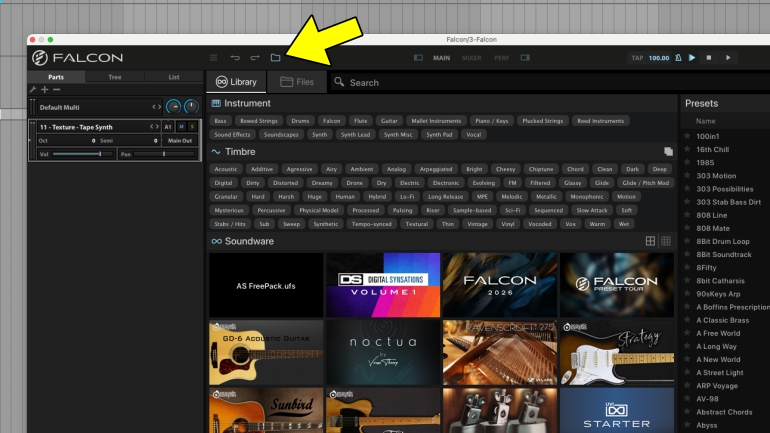Image resolution: width=770 pixels, height=433 pixels.
Task: Filter by Mallet Instruments tag
Action: click(x=436, y=121)
